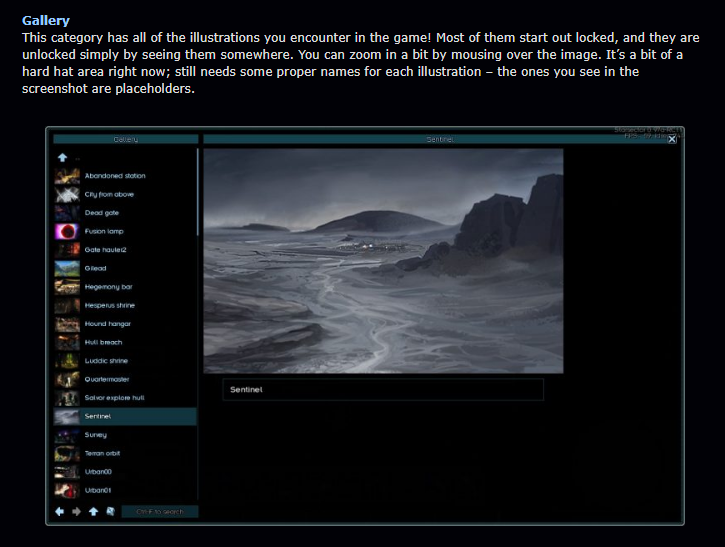Click the home icon beside search
725x547 pixels.
click(x=109, y=511)
